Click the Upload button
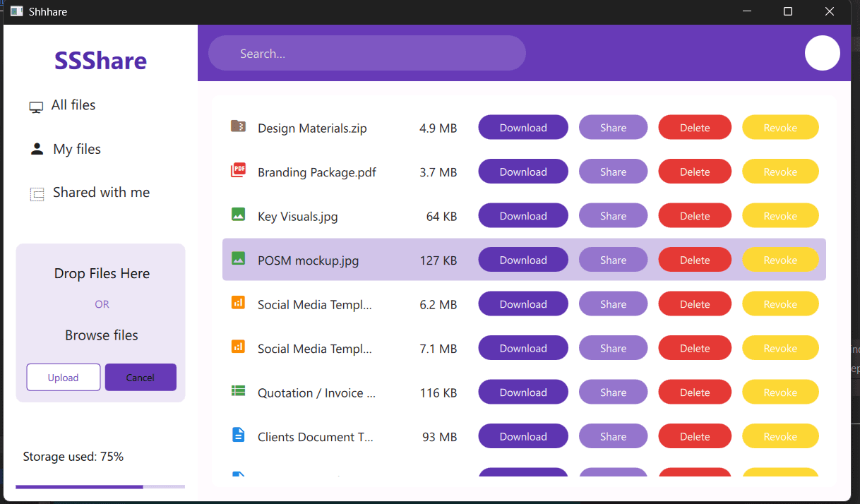The image size is (860, 504). coord(64,377)
